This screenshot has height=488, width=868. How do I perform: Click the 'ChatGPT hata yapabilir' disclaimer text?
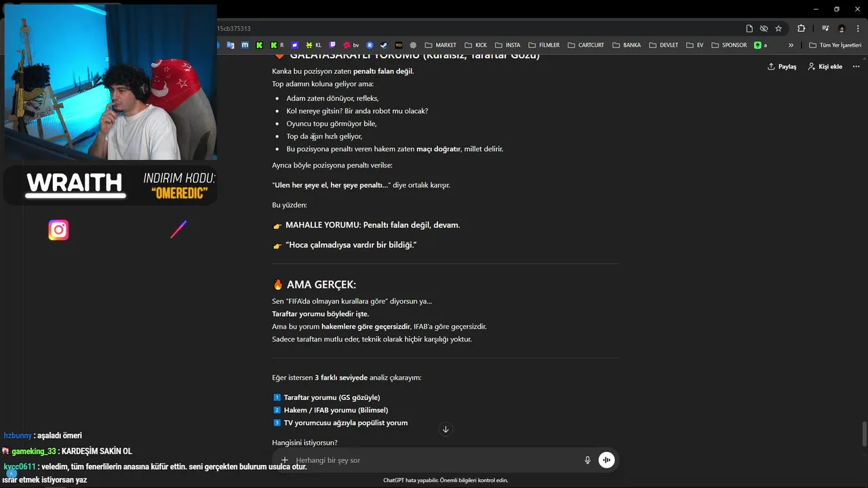[446, 481]
